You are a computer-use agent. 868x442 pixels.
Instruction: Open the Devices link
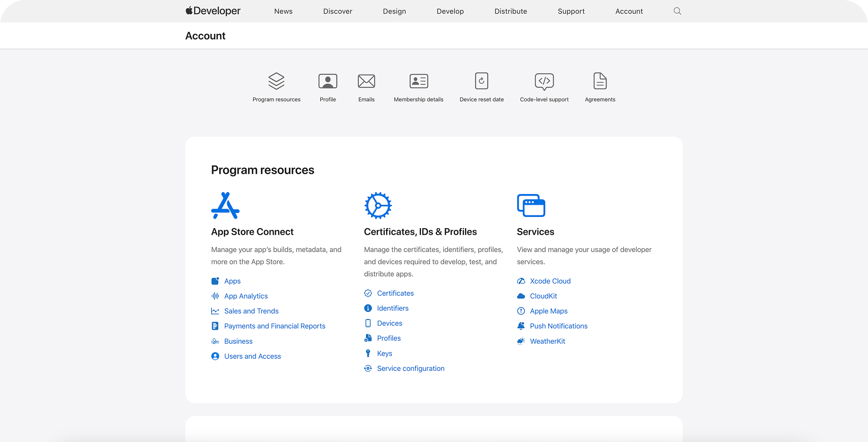point(390,323)
